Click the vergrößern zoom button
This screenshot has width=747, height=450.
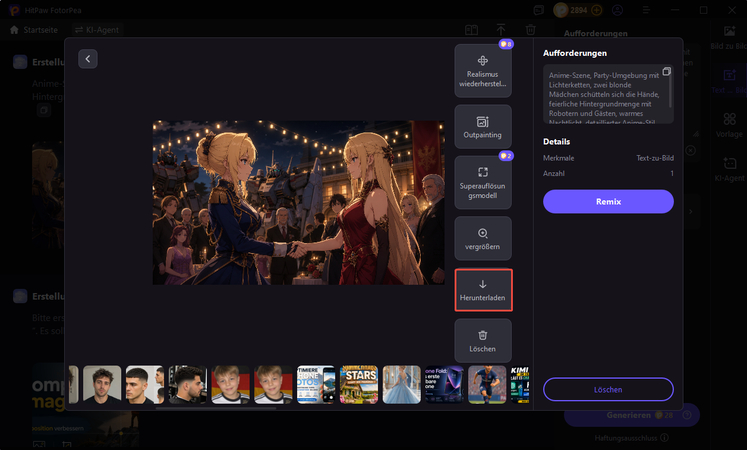coord(483,239)
